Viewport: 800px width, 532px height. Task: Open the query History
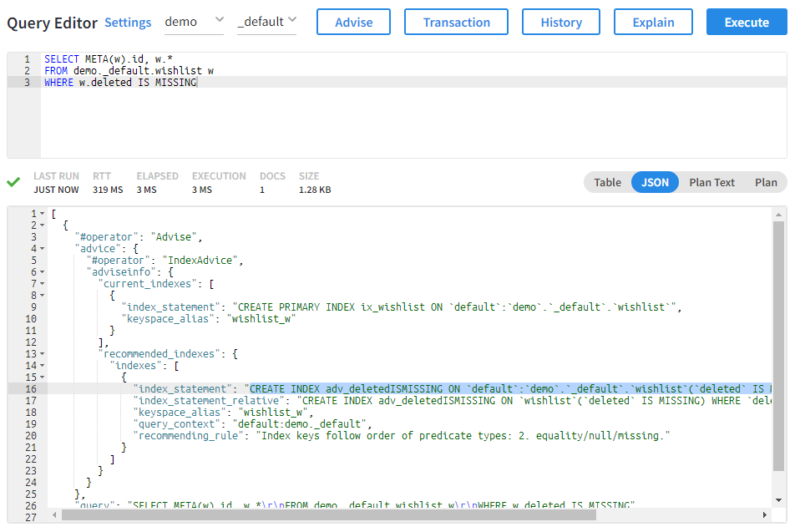tap(561, 23)
